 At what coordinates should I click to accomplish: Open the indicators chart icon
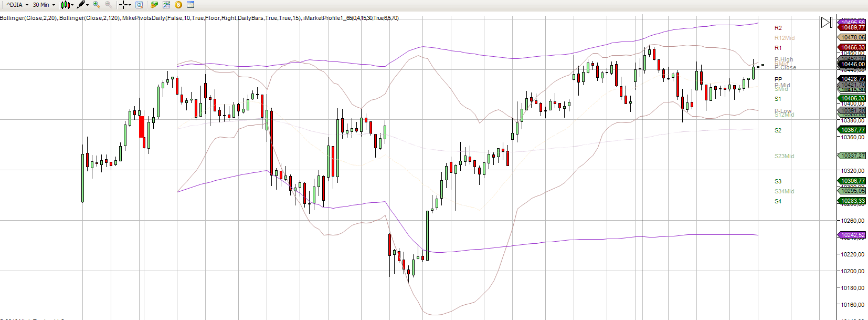166,5
